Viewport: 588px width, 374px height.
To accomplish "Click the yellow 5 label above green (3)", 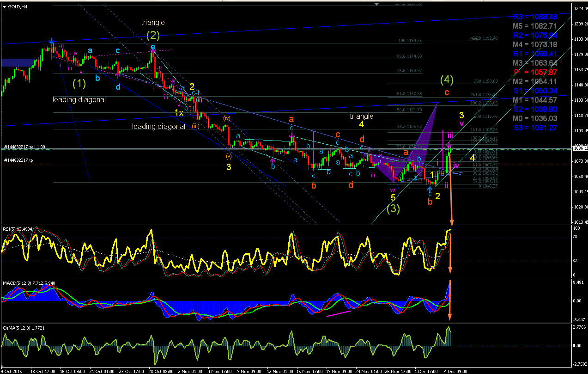I will 393,197.
